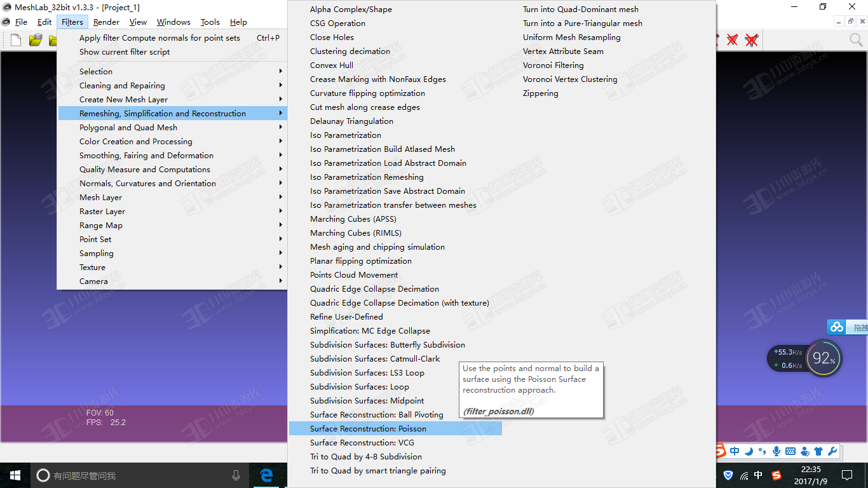Click the Cortana microphone icon in the search box
868x488 pixels.
(x=236, y=475)
